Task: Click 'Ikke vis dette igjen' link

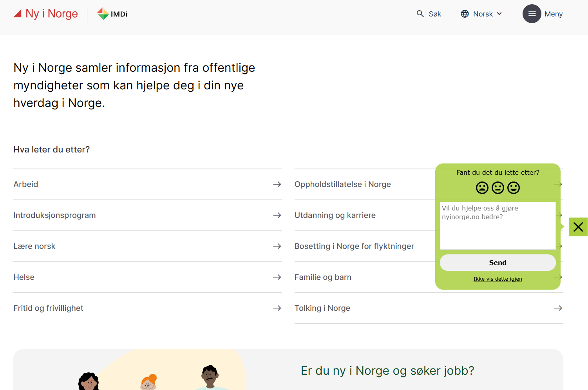Action: click(x=498, y=279)
